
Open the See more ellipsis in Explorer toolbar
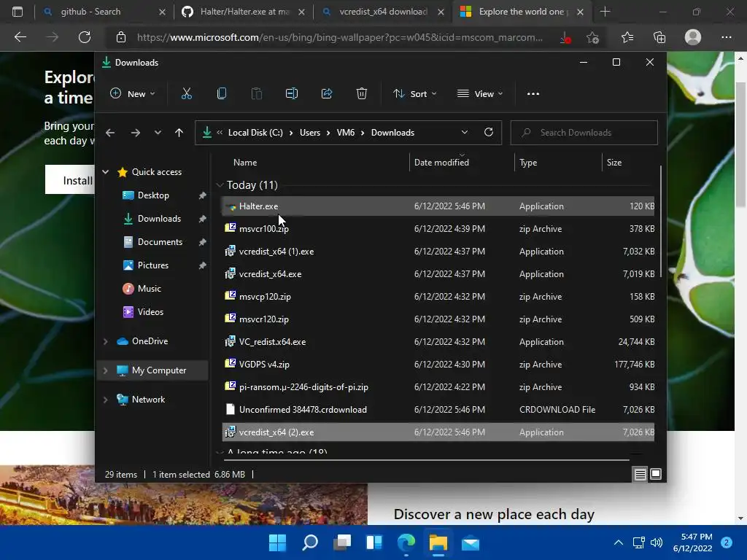tap(533, 94)
